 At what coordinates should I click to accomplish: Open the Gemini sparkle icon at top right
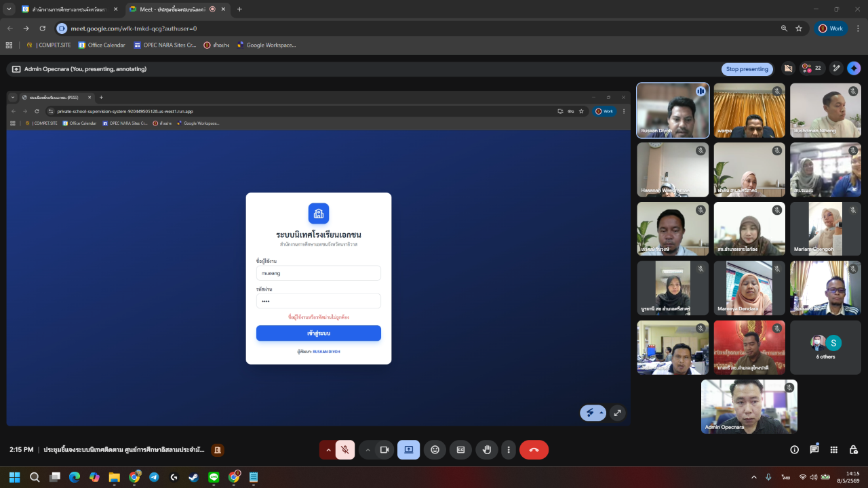click(x=854, y=68)
